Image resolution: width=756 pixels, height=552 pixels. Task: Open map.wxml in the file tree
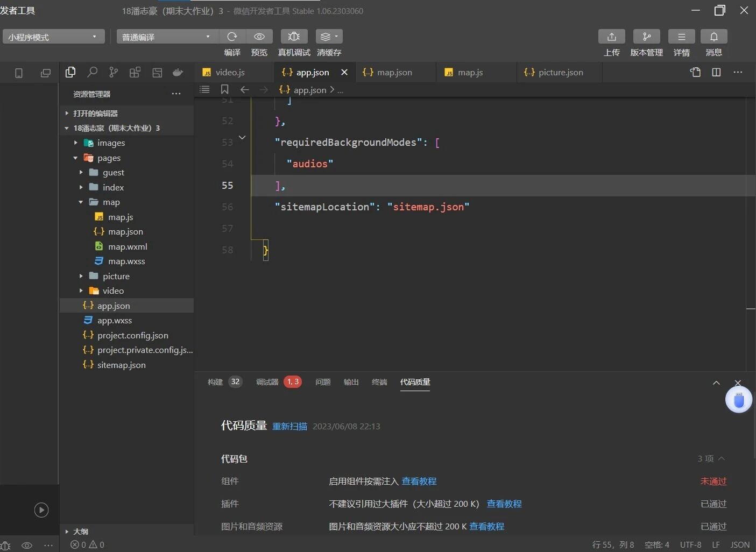tap(128, 246)
